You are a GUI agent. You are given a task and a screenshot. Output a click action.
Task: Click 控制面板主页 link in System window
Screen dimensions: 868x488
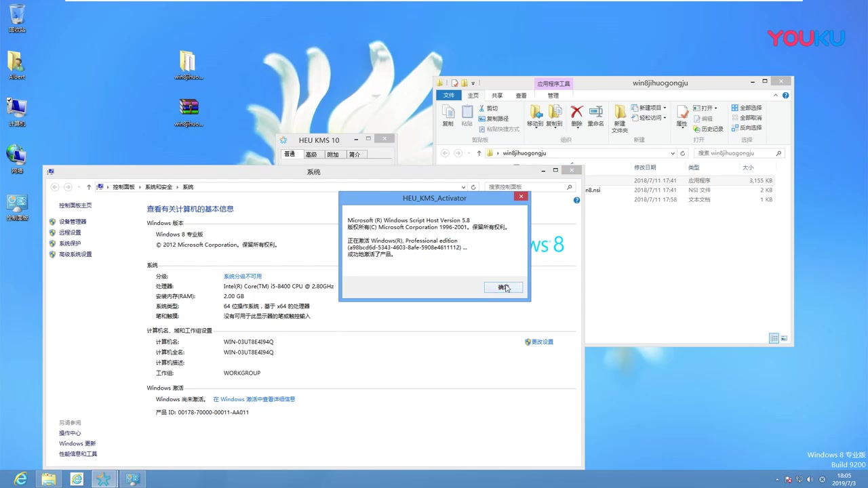[75, 205]
